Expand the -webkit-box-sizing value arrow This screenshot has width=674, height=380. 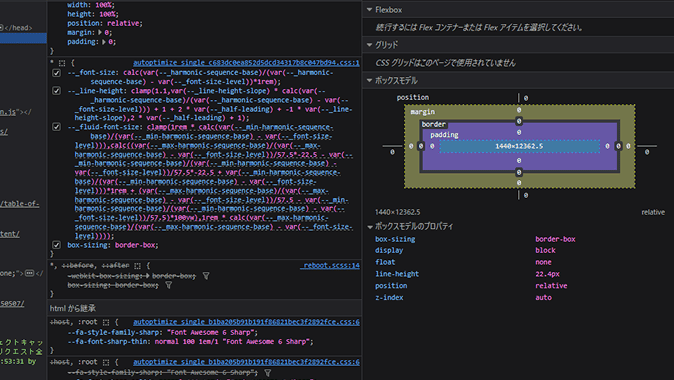point(148,276)
